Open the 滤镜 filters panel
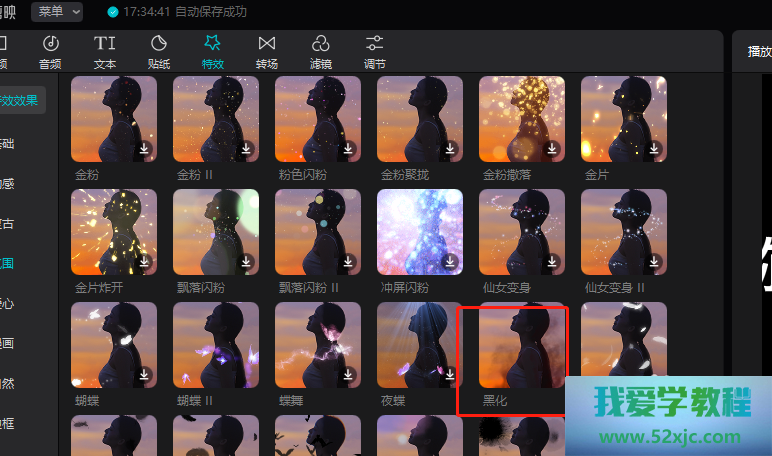 [x=320, y=51]
